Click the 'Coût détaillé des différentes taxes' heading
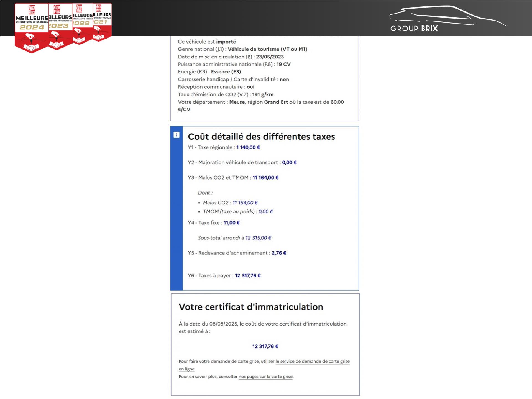 [261, 137]
